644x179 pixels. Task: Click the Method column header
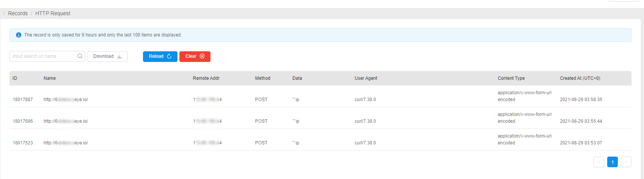pyautogui.click(x=262, y=78)
